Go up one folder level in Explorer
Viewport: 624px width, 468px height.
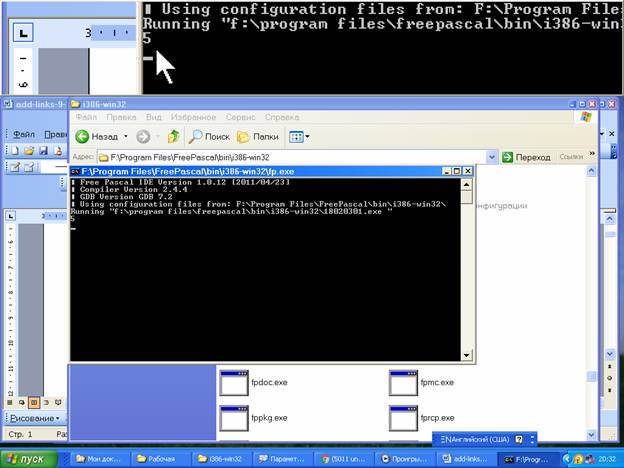click(x=174, y=136)
